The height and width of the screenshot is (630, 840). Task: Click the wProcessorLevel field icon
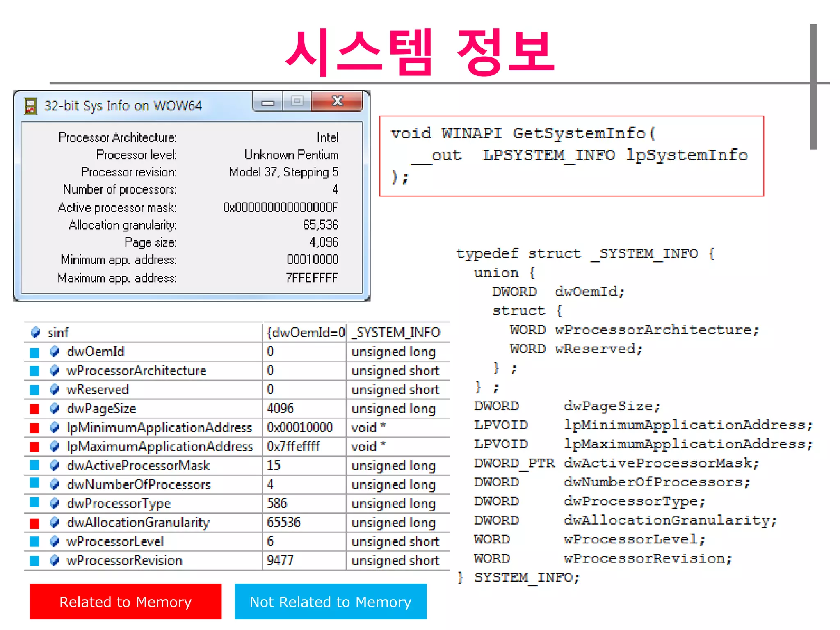(54, 541)
